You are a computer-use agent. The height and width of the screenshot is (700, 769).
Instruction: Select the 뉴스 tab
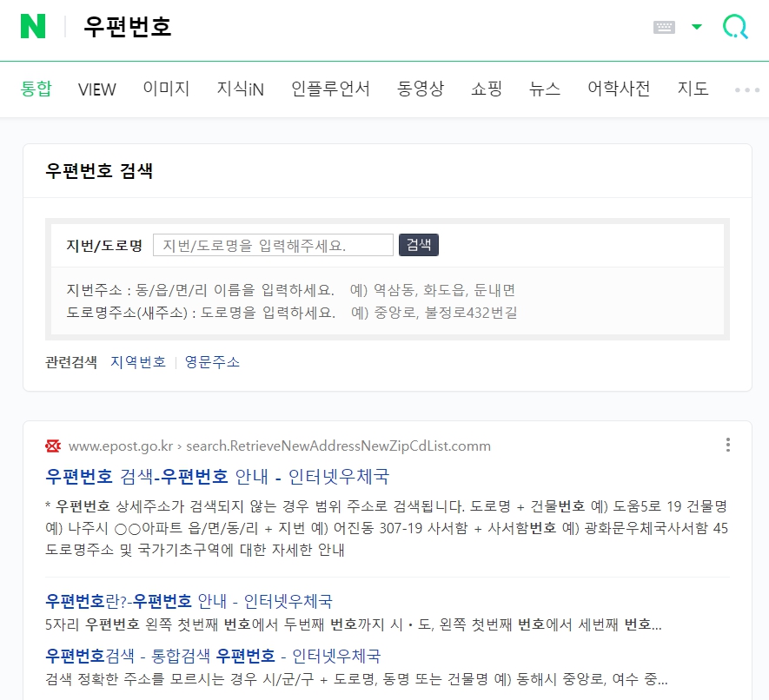544,89
